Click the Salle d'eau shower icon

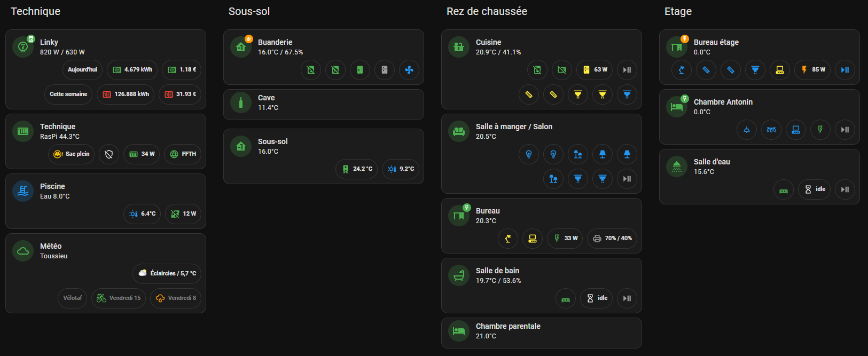pyautogui.click(x=677, y=166)
